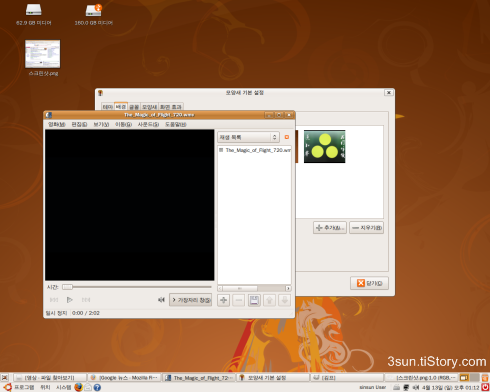Click the sinsun User switcher
Screen dimensions: 490x392
(372, 387)
